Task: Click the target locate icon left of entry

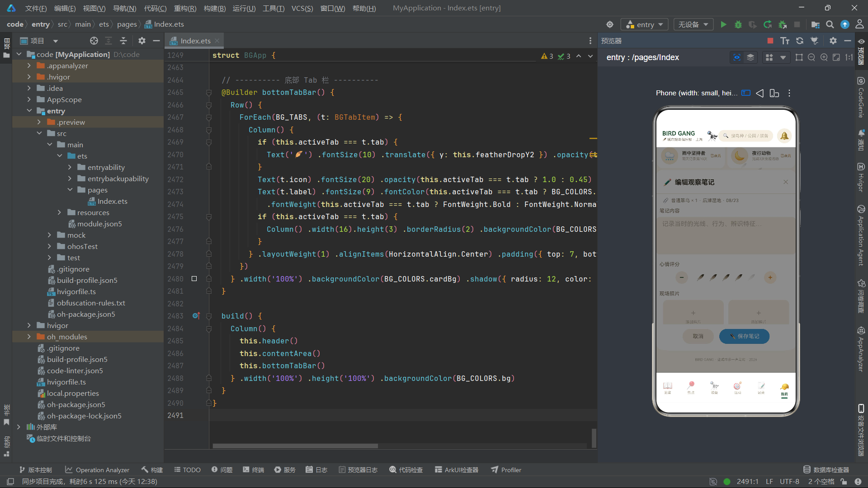Action: 610,24
